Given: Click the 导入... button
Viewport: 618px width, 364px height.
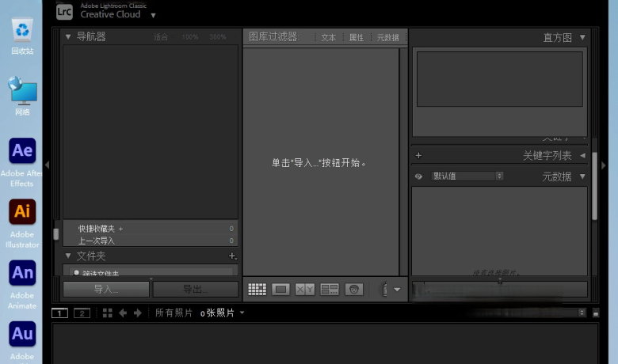Looking at the screenshot, I should [x=106, y=290].
